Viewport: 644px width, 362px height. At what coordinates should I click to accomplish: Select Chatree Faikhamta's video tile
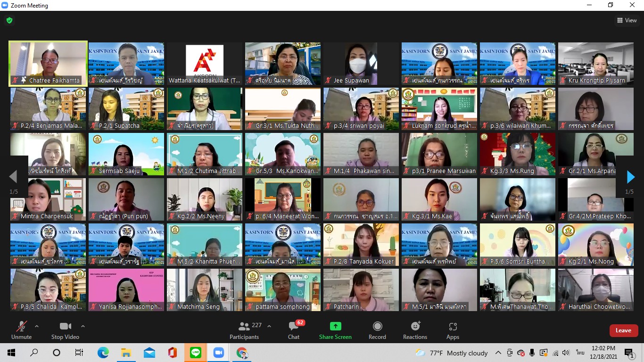[48, 63]
